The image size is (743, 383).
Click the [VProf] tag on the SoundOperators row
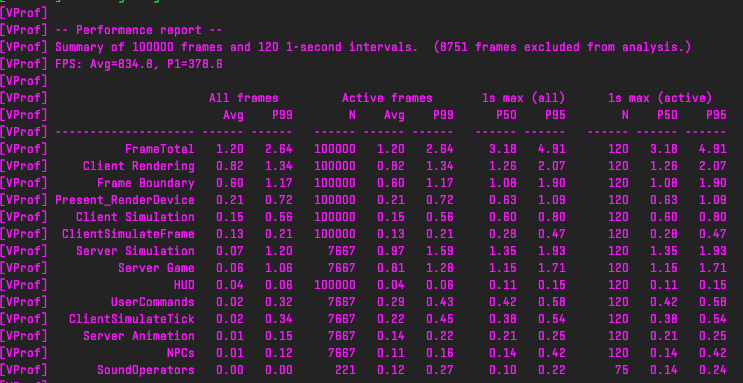(24, 370)
